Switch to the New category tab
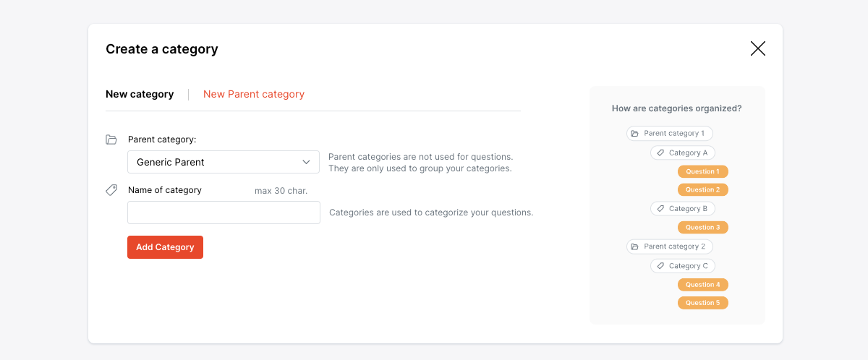 (140, 94)
